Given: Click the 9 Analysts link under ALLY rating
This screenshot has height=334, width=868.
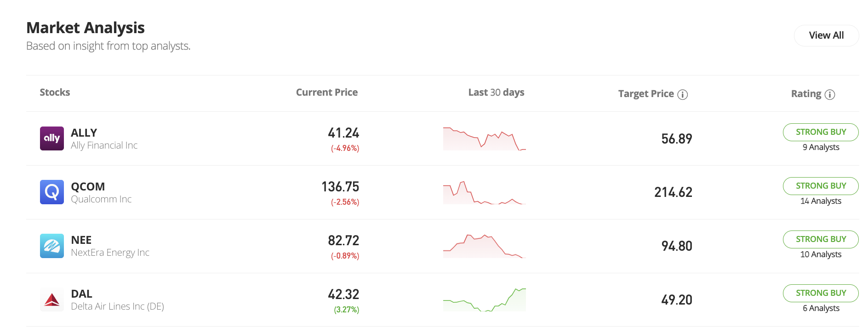Looking at the screenshot, I should [x=820, y=147].
